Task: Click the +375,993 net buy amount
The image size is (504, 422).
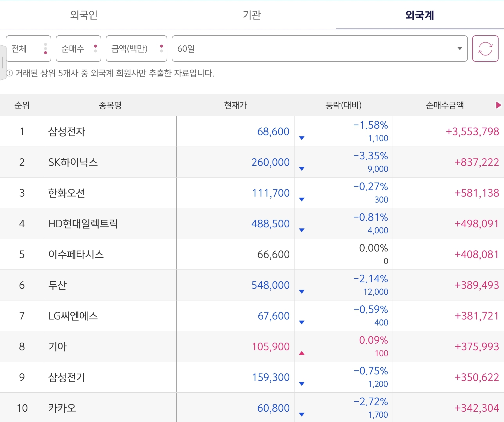Action: click(x=477, y=347)
